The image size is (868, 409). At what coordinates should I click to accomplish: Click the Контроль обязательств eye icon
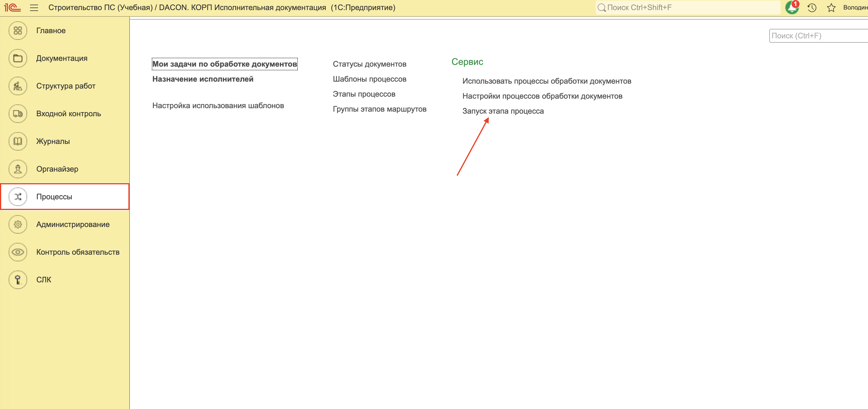[18, 252]
